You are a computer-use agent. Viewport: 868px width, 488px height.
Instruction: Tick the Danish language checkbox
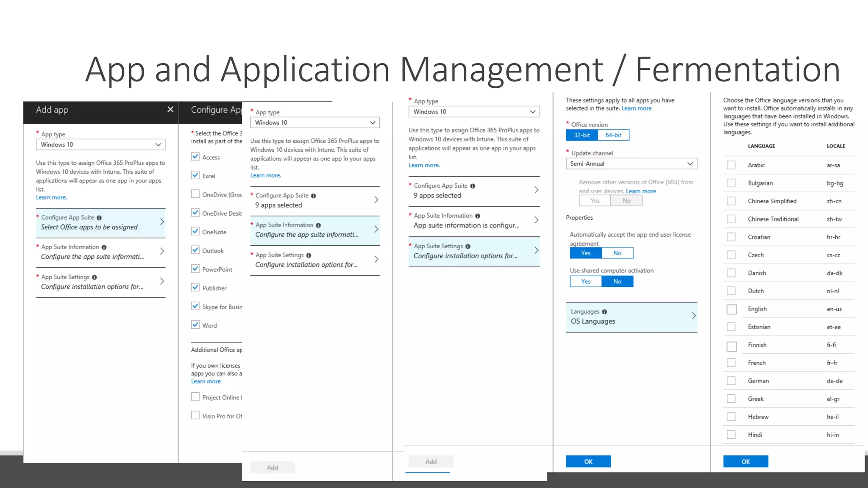point(731,273)
